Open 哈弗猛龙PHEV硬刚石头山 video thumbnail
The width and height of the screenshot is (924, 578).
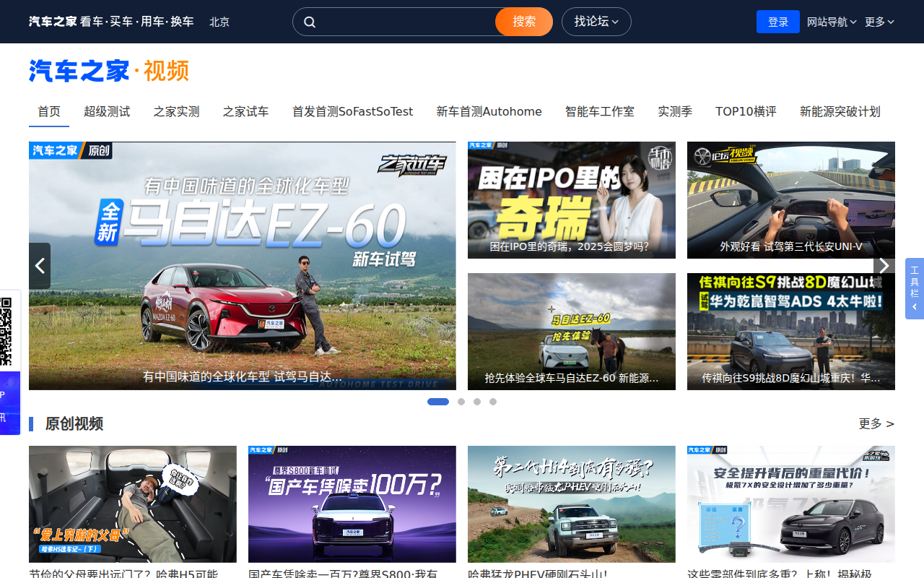pyautogui.click(x=572, y=504)
